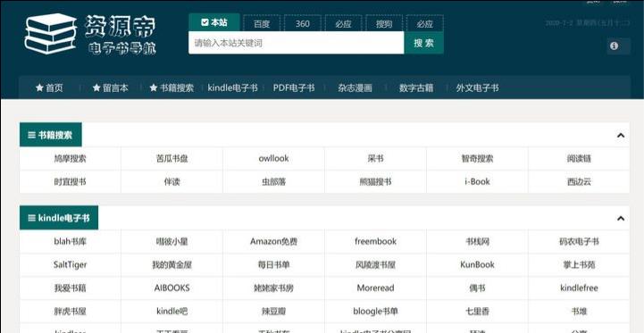Click 我爱书籍
This screenshot has width=644, height=333.
point(70,288)
